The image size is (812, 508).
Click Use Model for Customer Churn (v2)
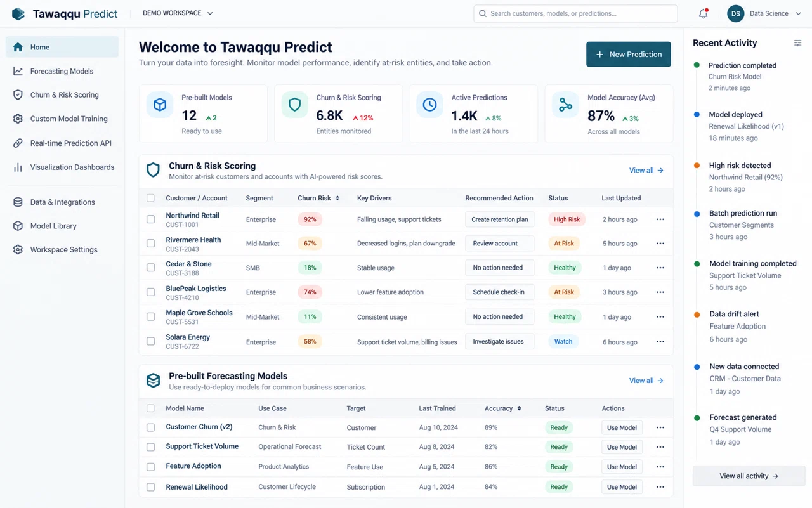pos(622,428)
